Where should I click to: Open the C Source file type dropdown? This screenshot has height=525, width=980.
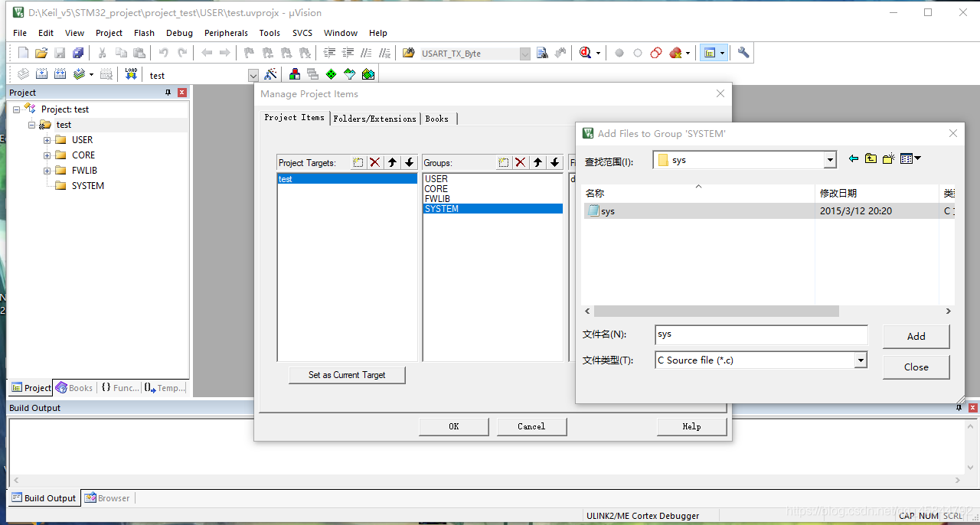(x=861, y=360)
